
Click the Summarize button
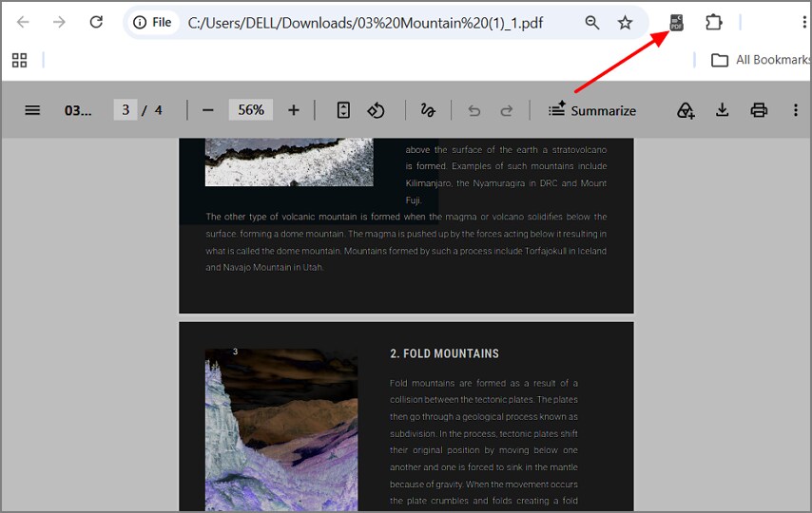[592, 110]
